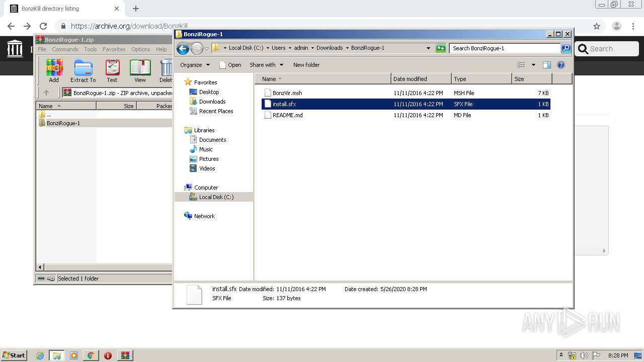Show hidden tray icons

click(x=561, y=355)
